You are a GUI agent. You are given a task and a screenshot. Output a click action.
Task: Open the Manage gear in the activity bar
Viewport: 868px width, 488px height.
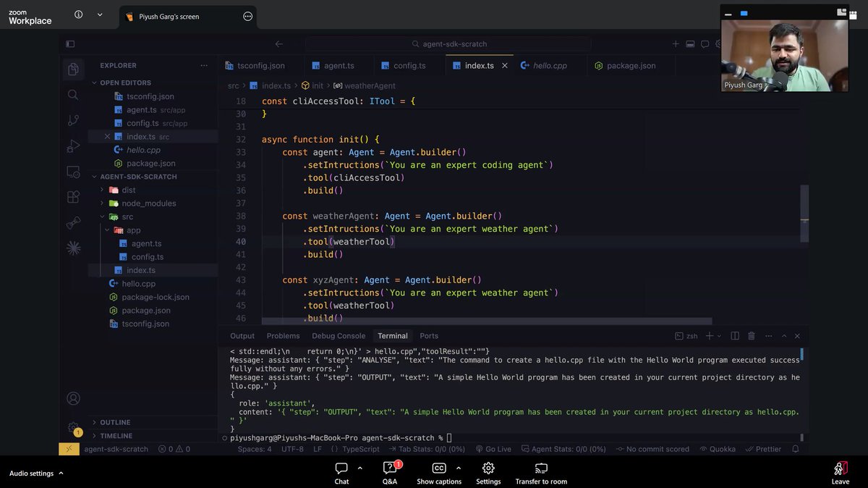tap(73, 427)
